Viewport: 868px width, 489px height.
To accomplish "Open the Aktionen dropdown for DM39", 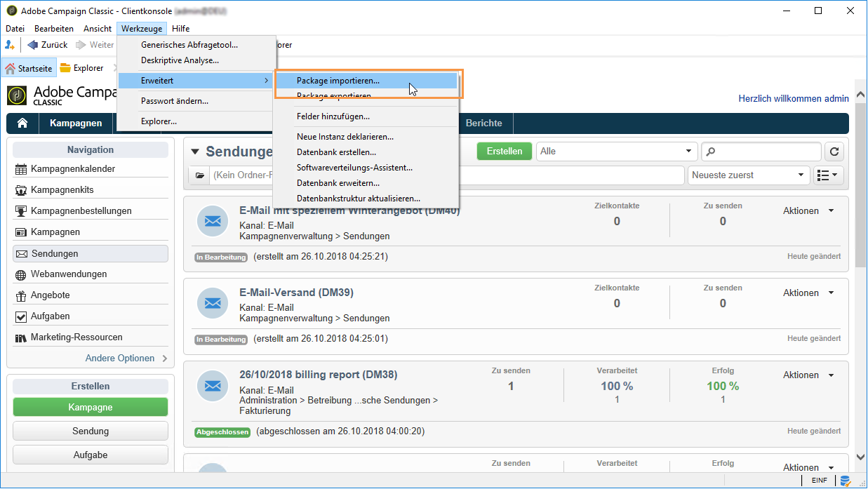I will point(808,293).
